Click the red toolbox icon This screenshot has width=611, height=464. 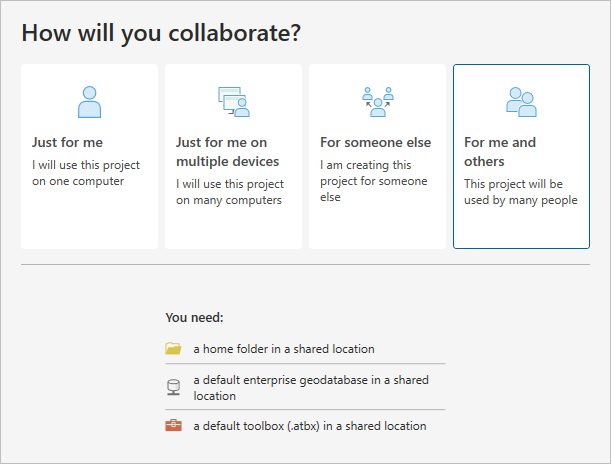pos(173,426)
